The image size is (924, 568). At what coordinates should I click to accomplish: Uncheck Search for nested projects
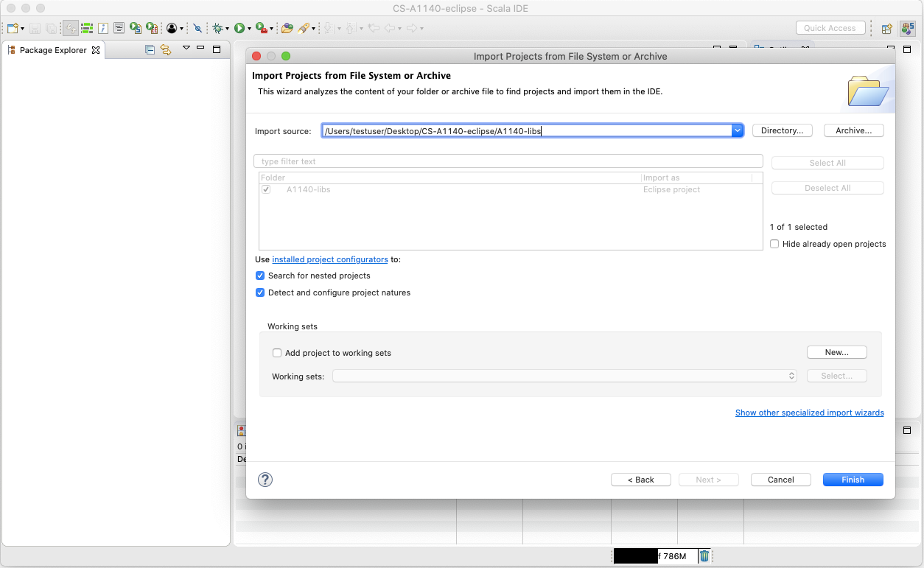click(260, 276)
